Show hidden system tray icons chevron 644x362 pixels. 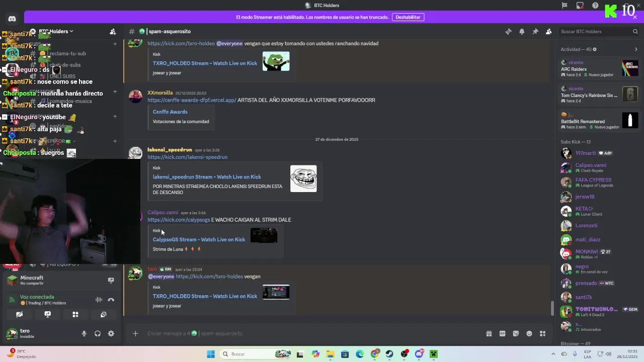(x=553, y=354)
